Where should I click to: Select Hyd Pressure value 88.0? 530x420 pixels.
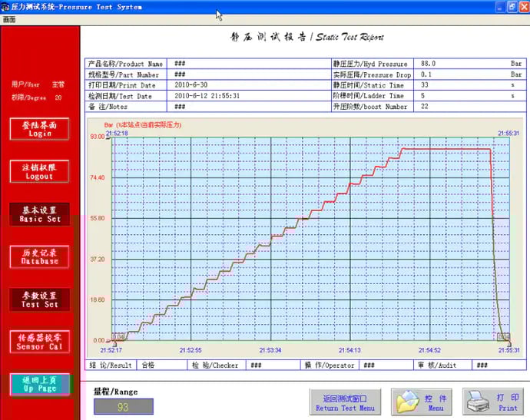click(x=428, y=64)
